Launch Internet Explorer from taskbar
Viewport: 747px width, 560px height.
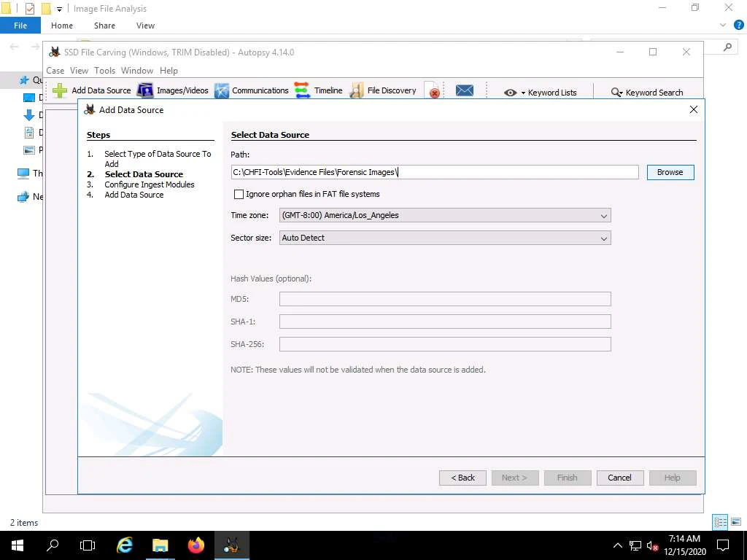(125, 545)
